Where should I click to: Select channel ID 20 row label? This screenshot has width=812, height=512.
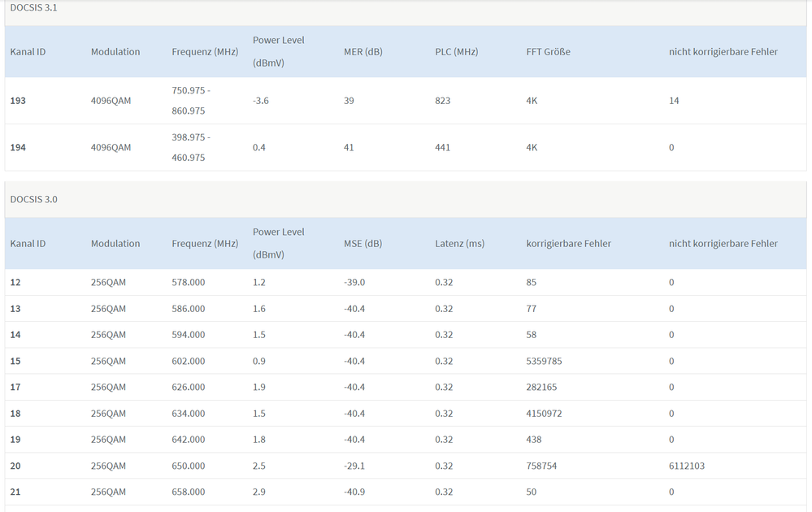pyautogui.click(x=16, y=466)
